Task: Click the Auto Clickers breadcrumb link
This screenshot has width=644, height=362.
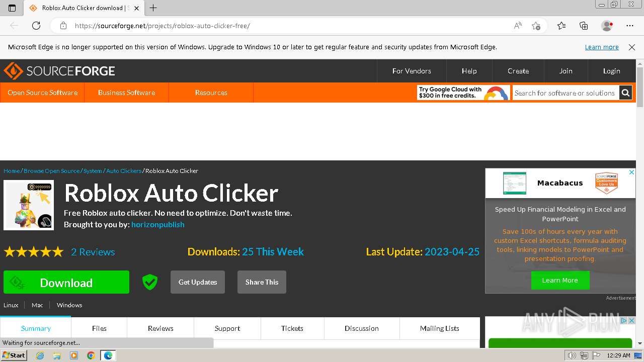Action: (124, 171)
